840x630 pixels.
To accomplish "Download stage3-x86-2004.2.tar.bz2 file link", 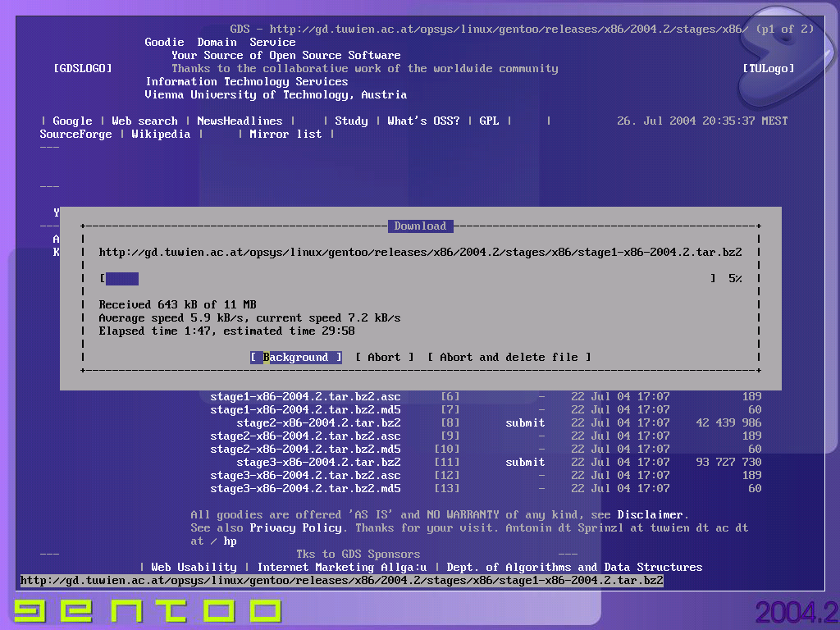I will pos(319,463).
